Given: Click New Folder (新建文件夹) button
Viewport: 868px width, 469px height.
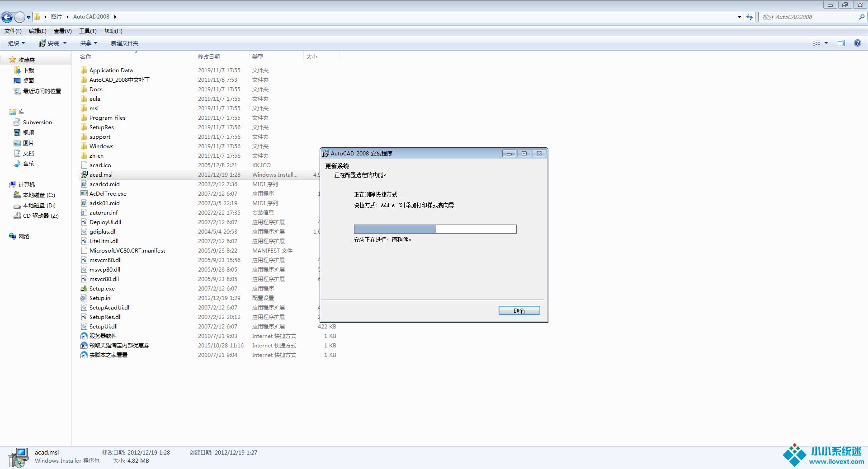Looking at the screenshot, I should tap(125, 43).
